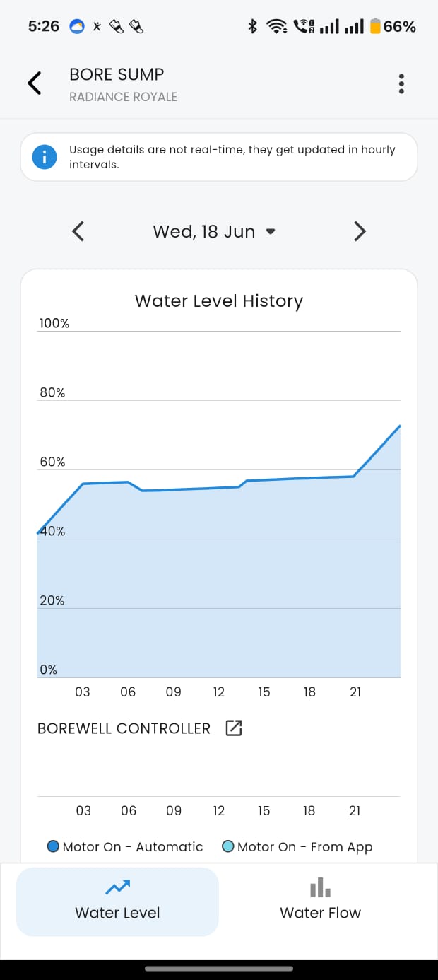The height and width of the screenshot is (980, 438).
Task: Tap the usage details info banner
Action: click(232, 157)
